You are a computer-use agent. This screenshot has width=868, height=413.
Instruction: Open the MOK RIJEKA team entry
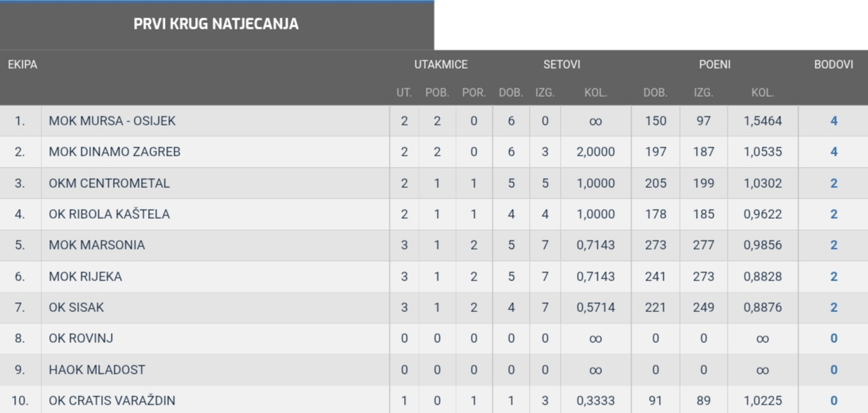(x=86, y=276)
